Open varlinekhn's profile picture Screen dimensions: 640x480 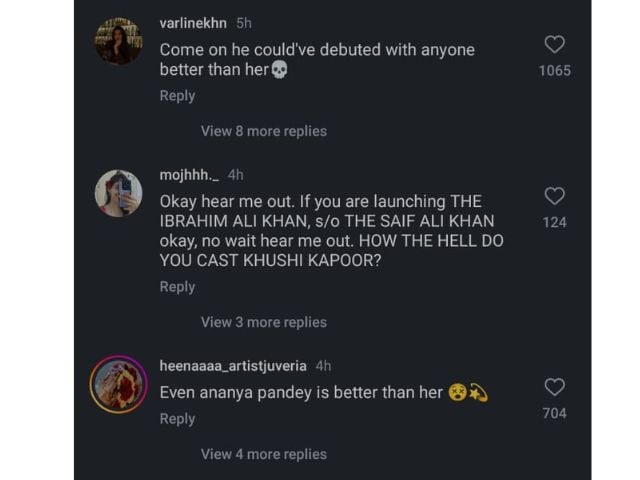pyautogui.click(x=118, y=42)
